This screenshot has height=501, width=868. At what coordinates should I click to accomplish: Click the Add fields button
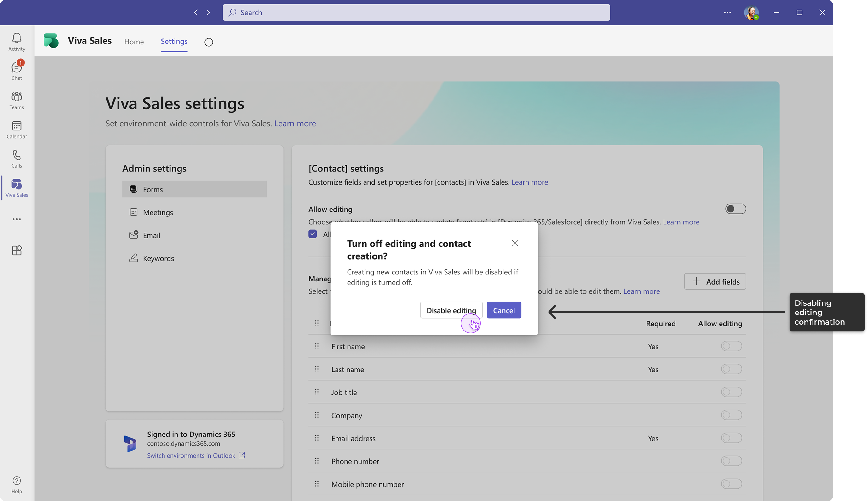[x=715, y=281]
